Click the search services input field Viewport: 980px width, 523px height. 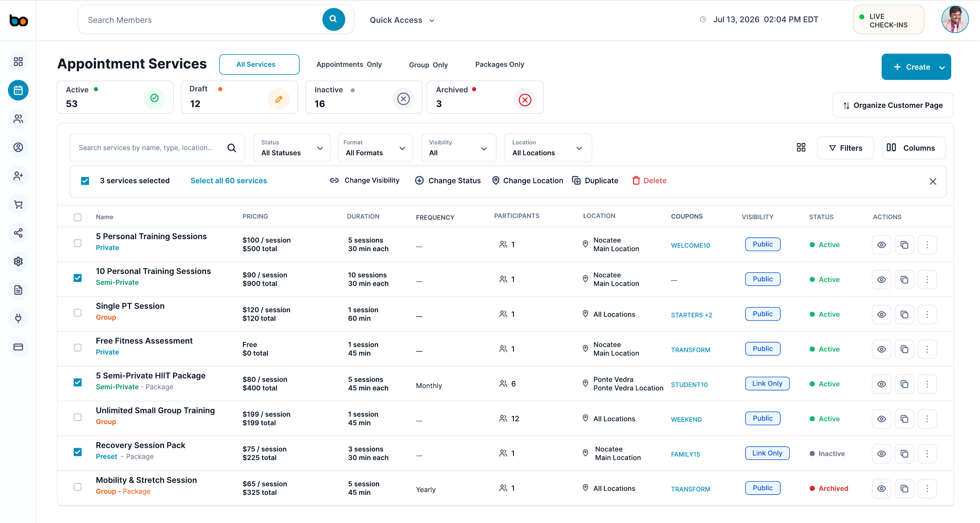[157, 148]
